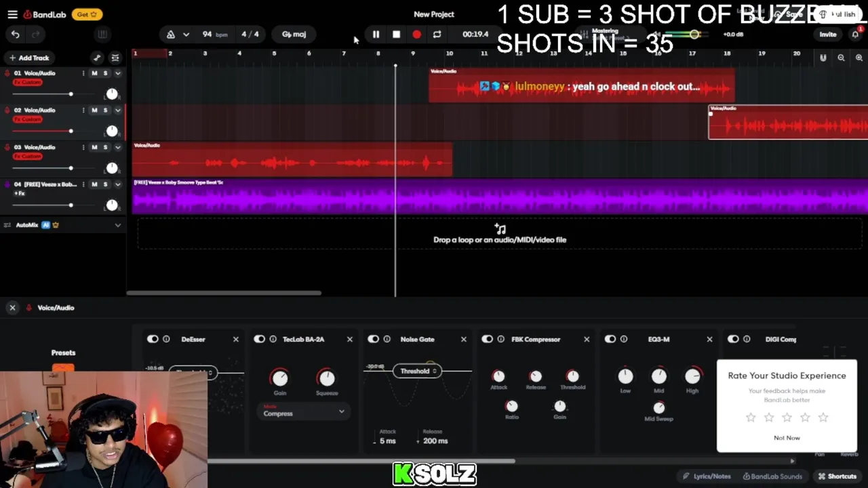This screenshot has height=488, width=868.
Task: Click the redo arrow
Action: (36, 34)
